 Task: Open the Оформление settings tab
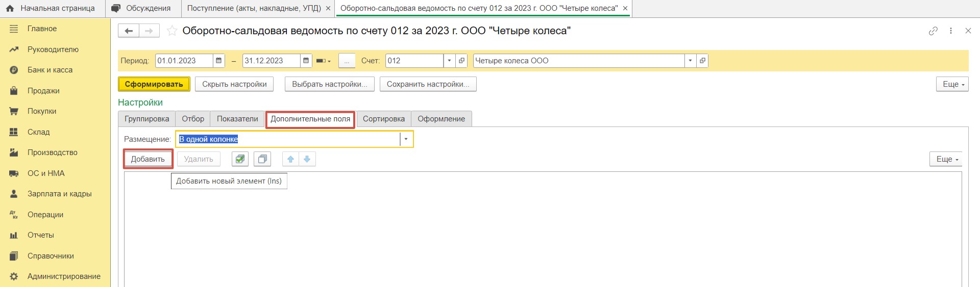click(x=441, y=119)
